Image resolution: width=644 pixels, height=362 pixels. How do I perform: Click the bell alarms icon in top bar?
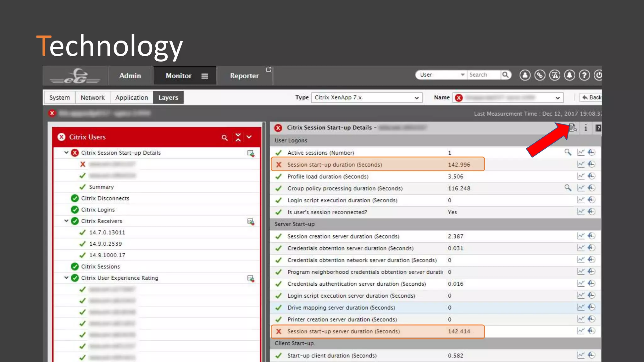569,75
